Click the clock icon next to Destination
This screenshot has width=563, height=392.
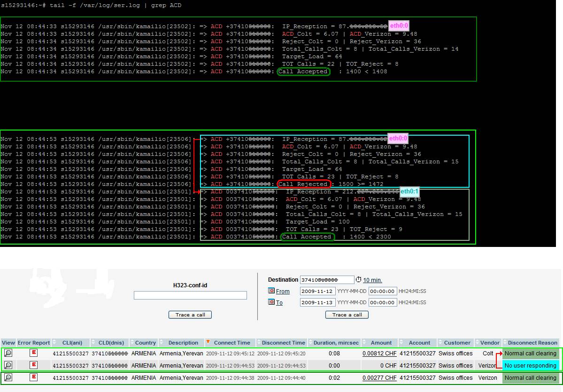pos(359,280)
